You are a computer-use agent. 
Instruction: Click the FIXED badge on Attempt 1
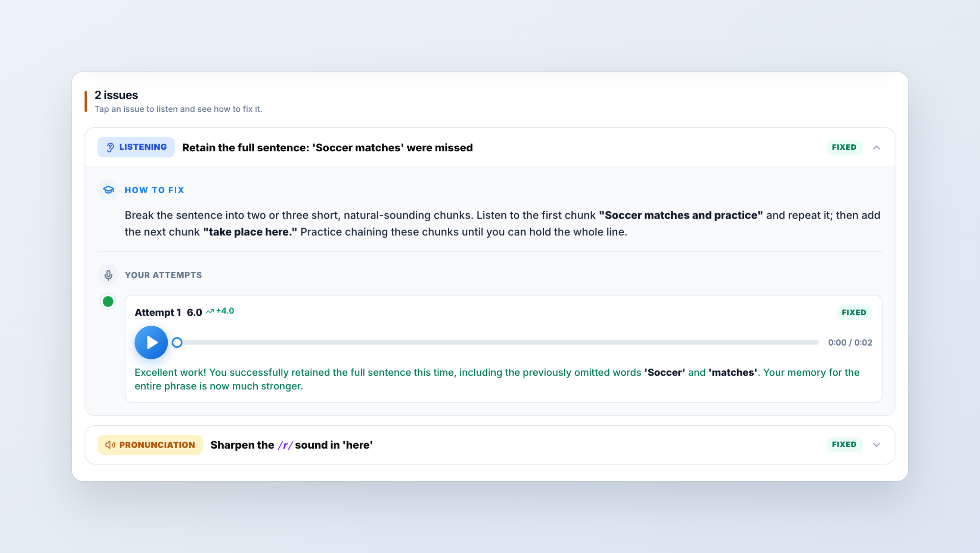[854, 312]
